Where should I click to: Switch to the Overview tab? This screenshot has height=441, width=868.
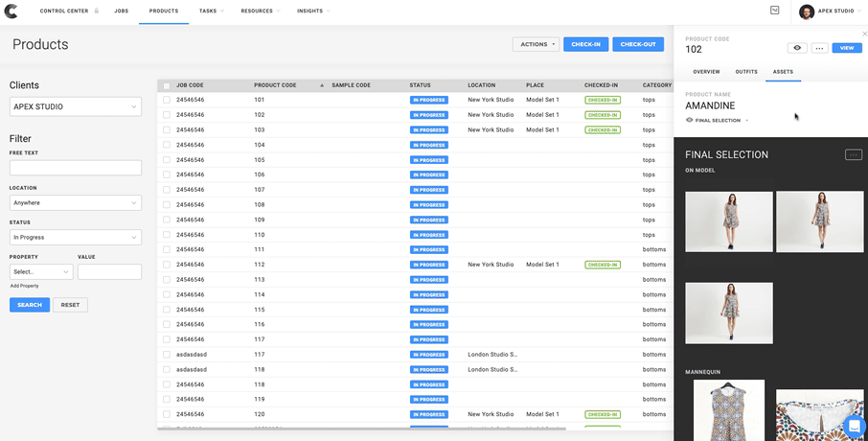click(706, 72)
